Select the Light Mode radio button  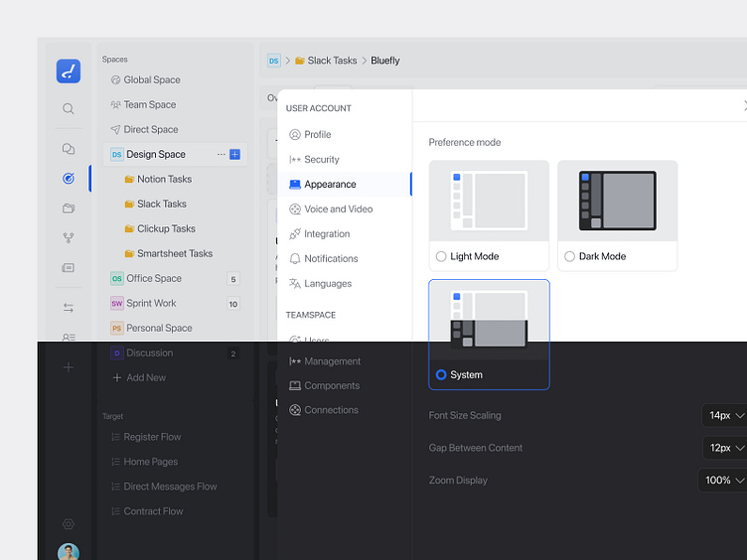click(441, 256)
